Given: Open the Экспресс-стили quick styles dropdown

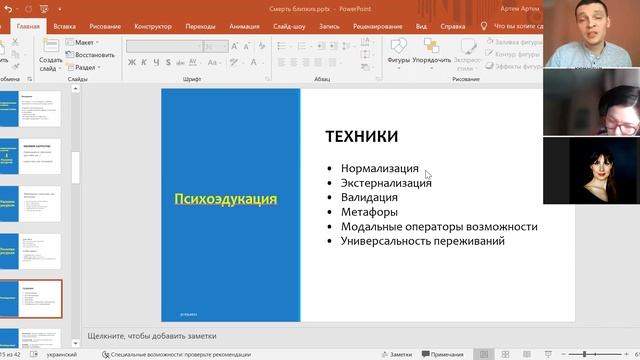Looking at the screenshot, I should 468,54.
